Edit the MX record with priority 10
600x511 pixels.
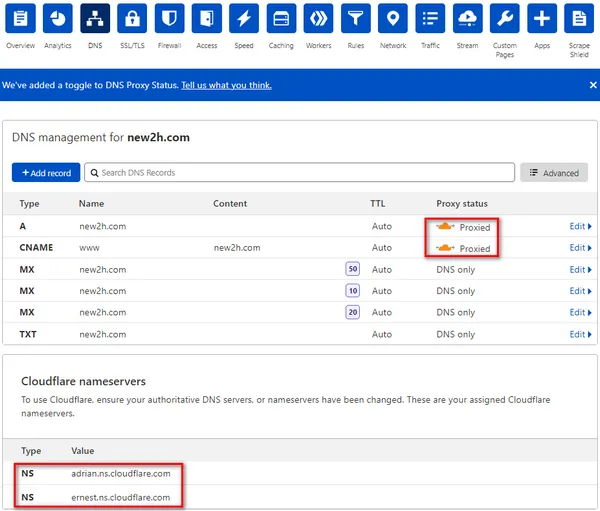pyautogui.click(x=580, y=291)
